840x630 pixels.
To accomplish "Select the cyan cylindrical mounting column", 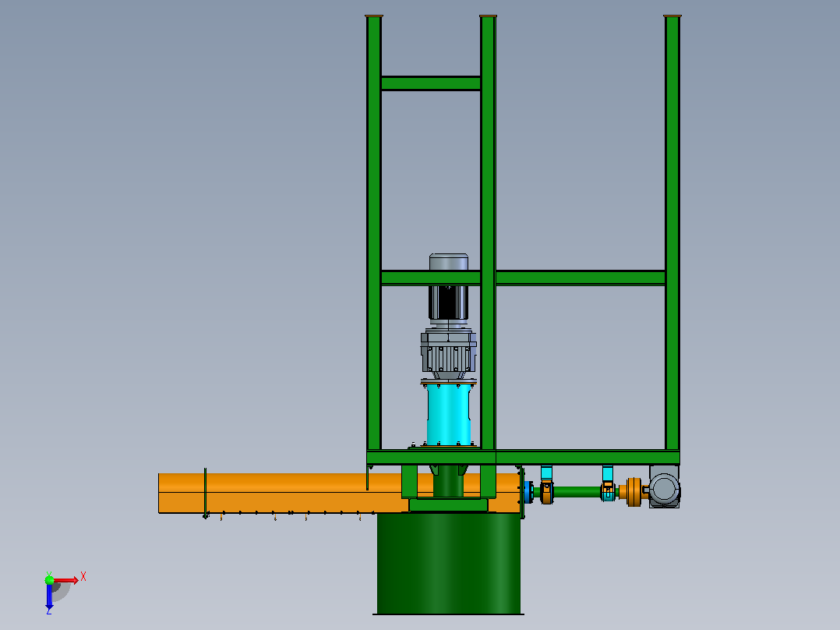I will [x=449, y=413].
